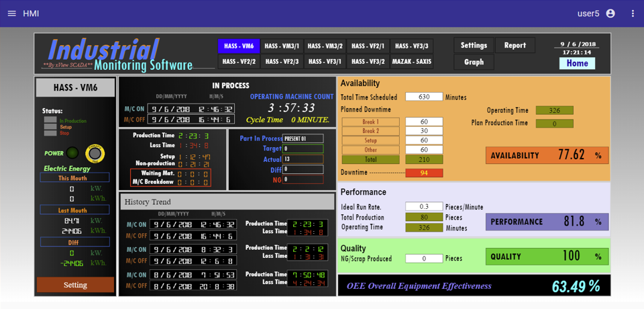Switch to the HASS - VF2/2 tab
Screen dimensions: 644x309
[x=239, y=62]
